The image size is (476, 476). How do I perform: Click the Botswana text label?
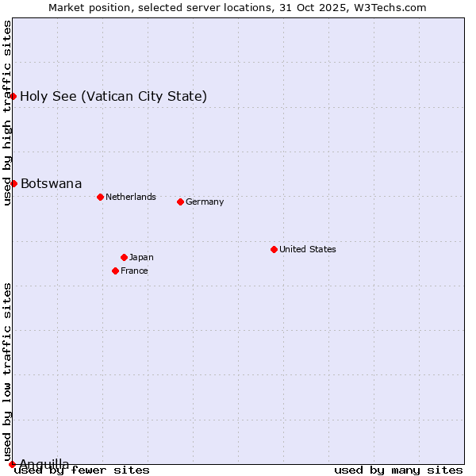pos(51,184)
